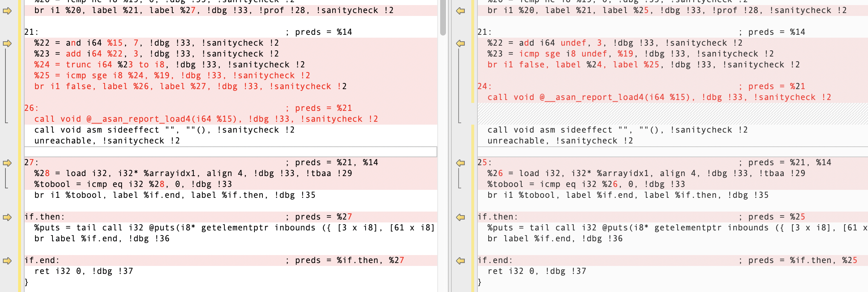Click 'br label %if.end, !dbg !36' in left pane
This screenshot has height=292, width=868.
(x=102, y=239)
